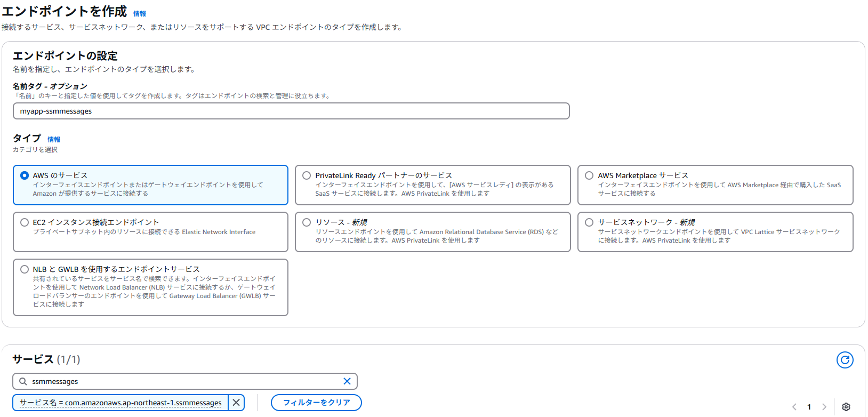Screen dimensions: 868x417
Task: Select PrivateLink Ready パートナーのサービス option
Action: 307,175
